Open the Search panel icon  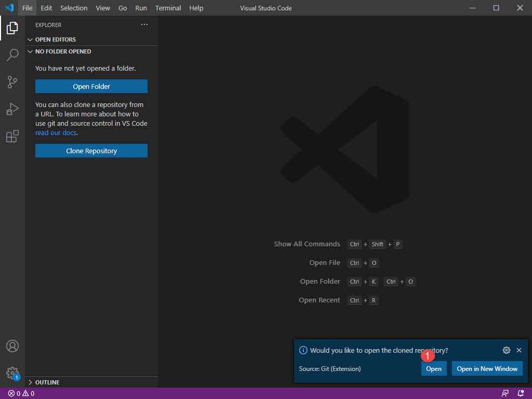[12, 55]
